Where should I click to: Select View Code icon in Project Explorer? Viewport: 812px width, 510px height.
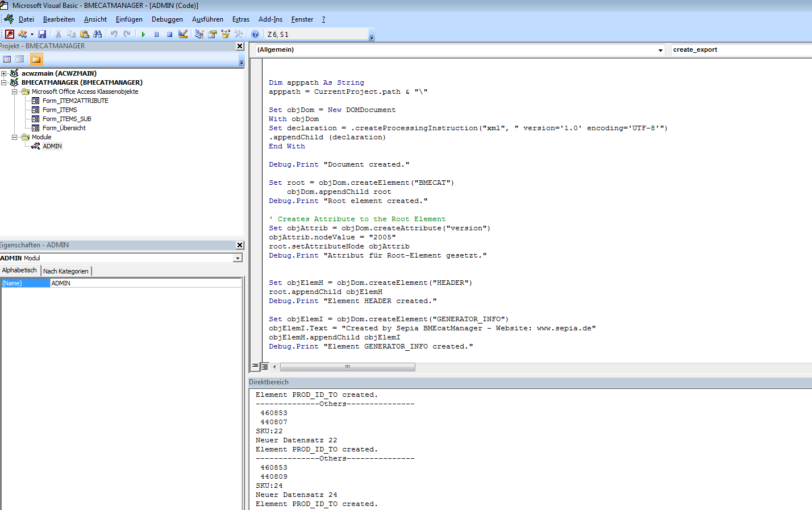tap(7, 59)
